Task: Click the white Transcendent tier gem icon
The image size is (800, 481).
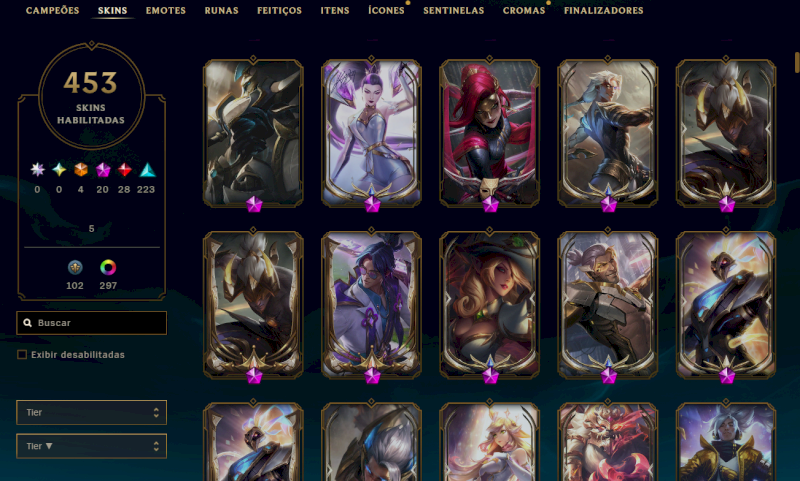Action: (x=37, y=169)
